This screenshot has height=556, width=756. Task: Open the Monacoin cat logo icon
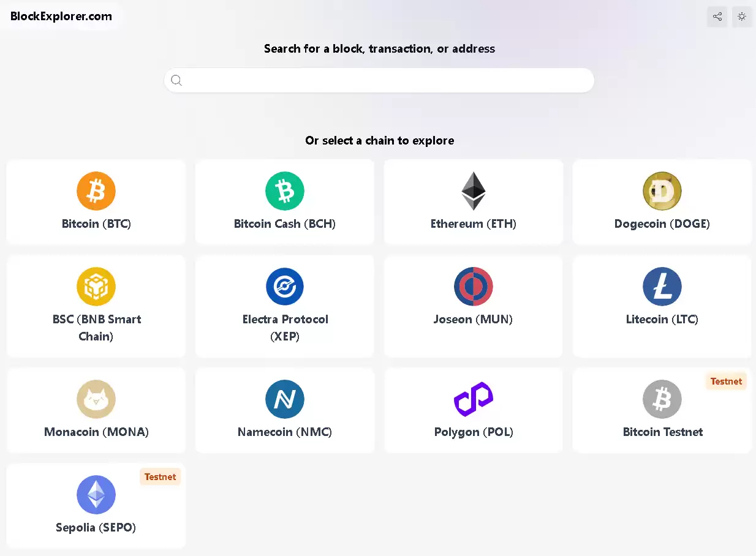pyautogui.click(x=96, y=399)
